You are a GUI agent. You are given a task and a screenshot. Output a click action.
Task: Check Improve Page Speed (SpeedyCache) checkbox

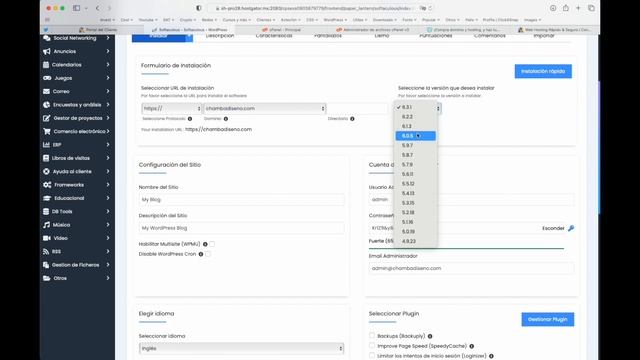click(372, 346)
